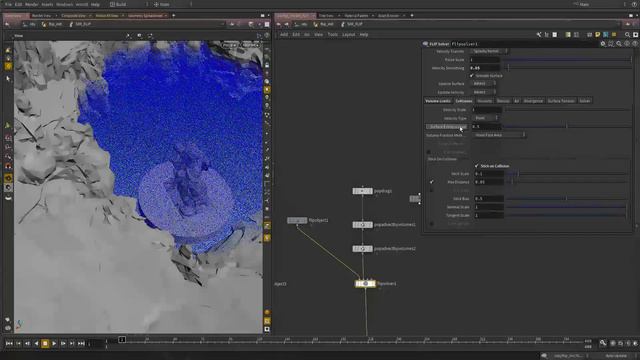Open the File menu

tap(8, 4)
